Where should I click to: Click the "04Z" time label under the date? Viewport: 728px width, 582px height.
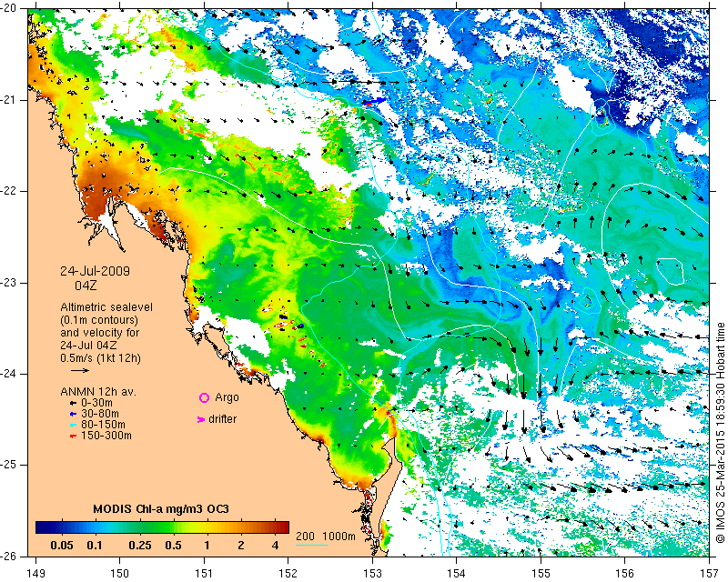coord(86,286)
